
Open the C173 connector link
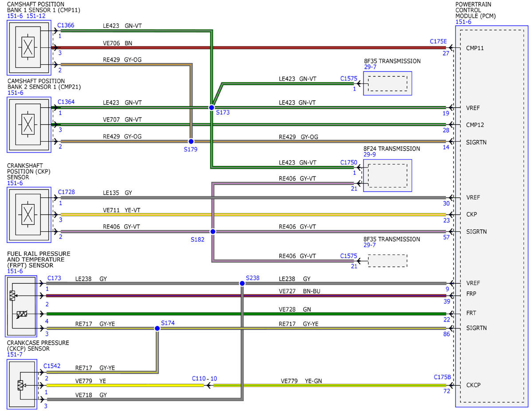[x=54, y=278]
